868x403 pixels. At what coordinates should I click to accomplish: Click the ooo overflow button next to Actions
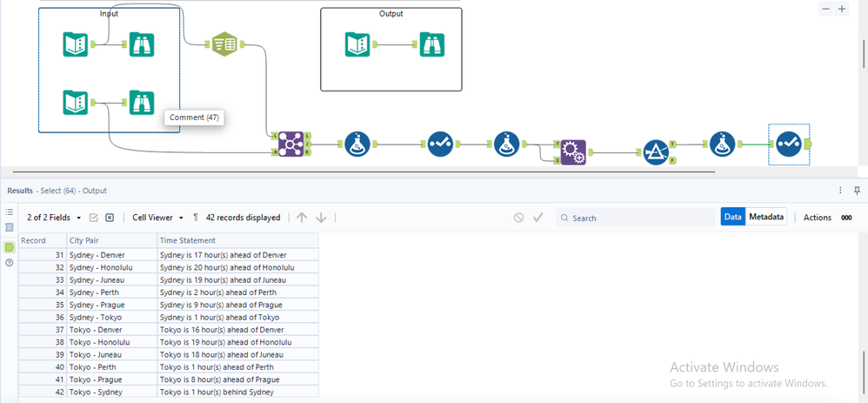pos(846,218)
